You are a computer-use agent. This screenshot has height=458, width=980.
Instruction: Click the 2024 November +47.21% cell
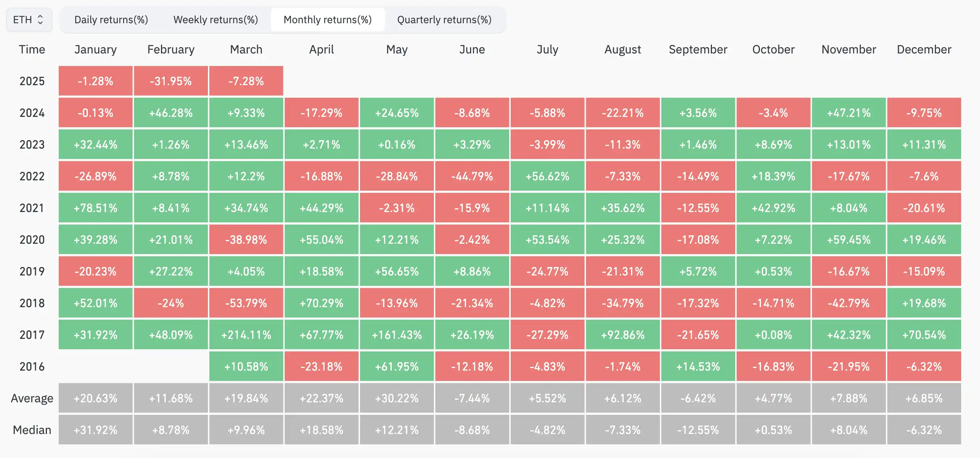click(x=849, y=113)
